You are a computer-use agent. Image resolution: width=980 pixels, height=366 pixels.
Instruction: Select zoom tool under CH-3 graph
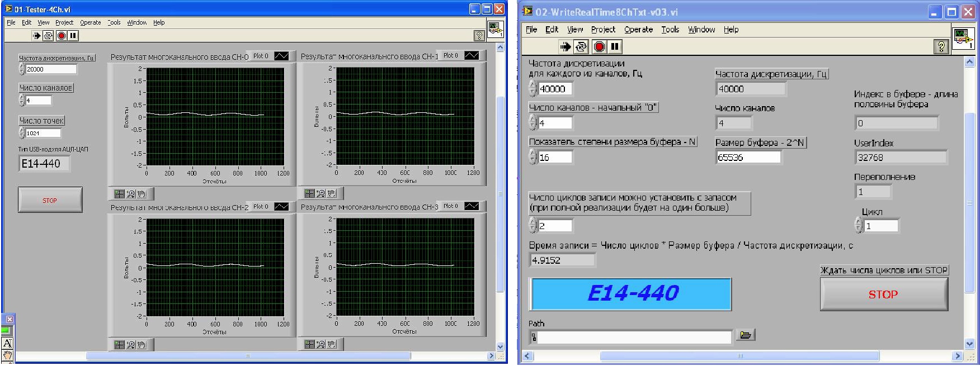click(x=321, y=344)
